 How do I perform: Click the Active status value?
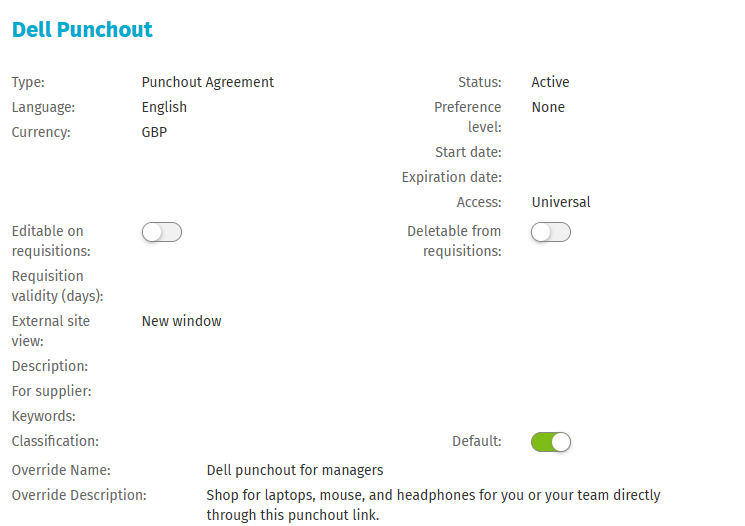click(550, 82)
